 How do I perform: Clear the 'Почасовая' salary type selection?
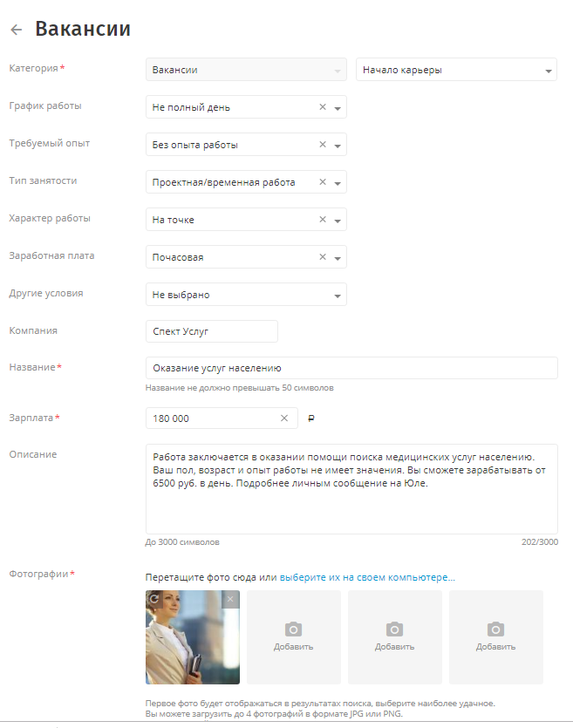point(323,257)
